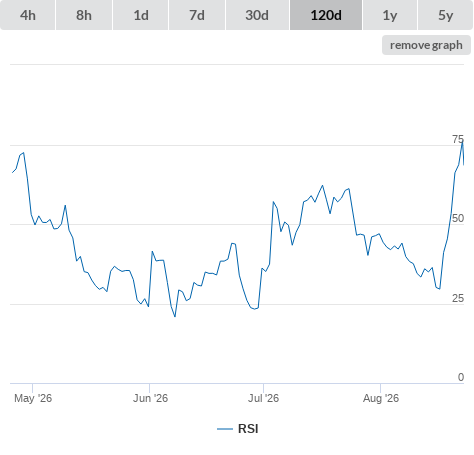
Task: Switch to the 4h time range
Action: [x=28, y=15]
